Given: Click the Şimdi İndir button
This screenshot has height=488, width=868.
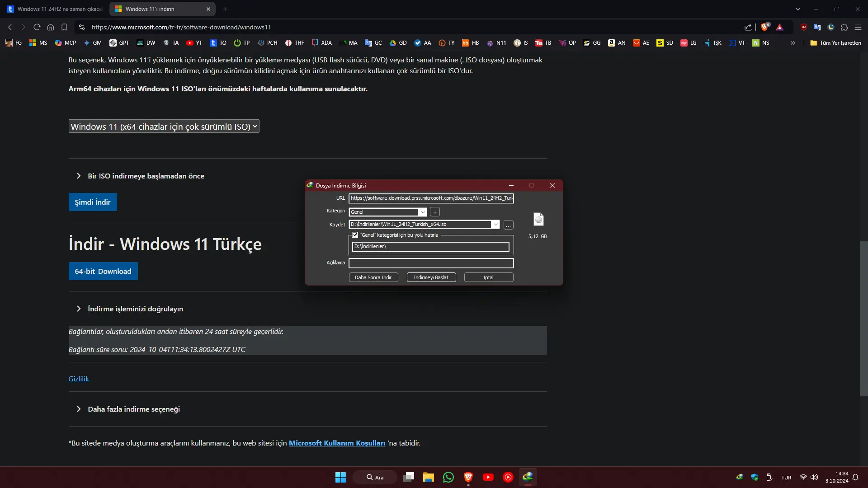Looking at the screenshot, I should tap(93, 202).
